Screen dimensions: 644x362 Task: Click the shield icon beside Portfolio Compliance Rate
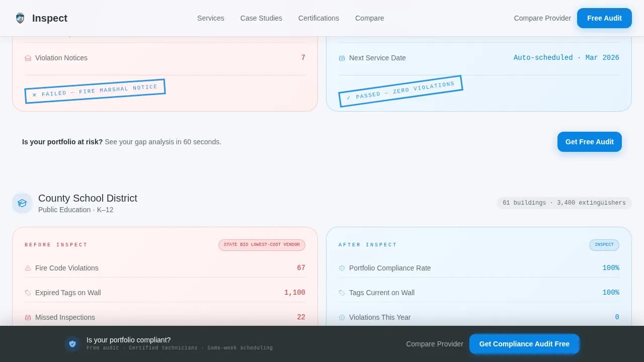[x=342, y=268]
